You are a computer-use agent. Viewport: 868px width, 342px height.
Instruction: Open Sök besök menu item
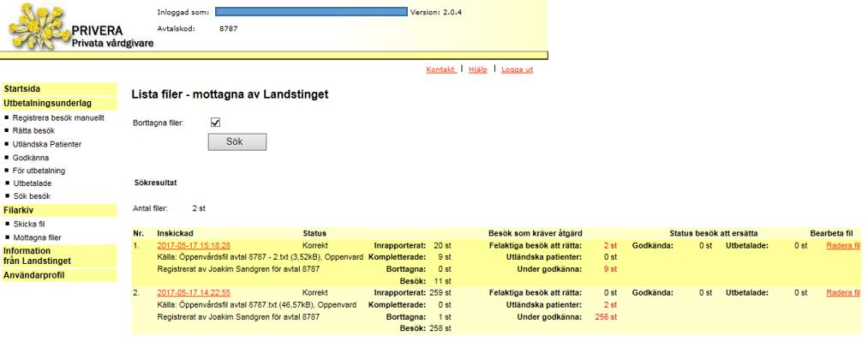tap(32, 196)
